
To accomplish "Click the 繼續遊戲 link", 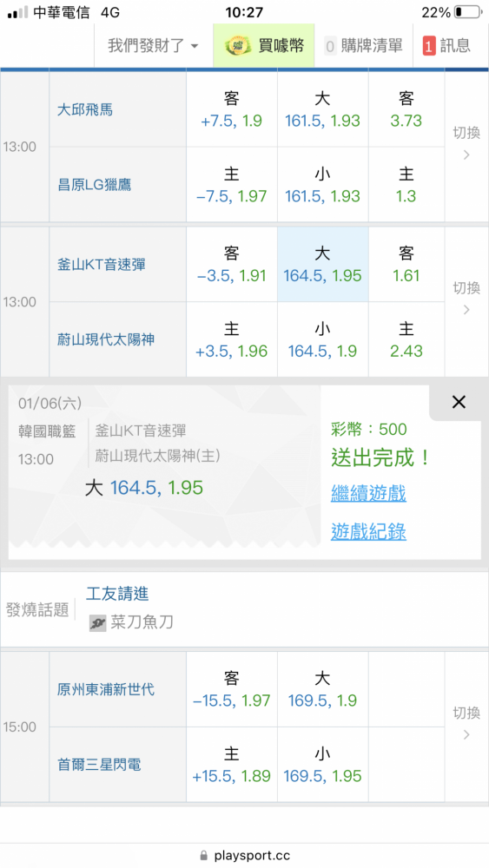I will [x=368, y=492].
